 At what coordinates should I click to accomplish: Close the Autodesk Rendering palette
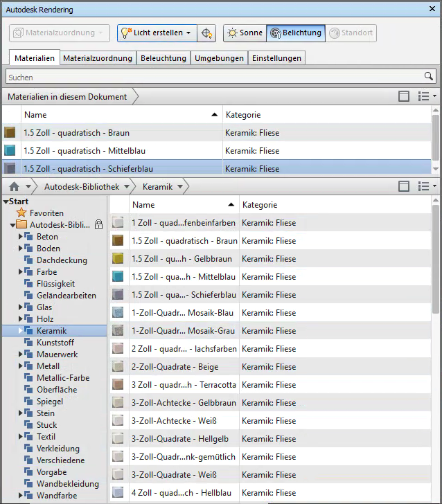tap(432, 9)
